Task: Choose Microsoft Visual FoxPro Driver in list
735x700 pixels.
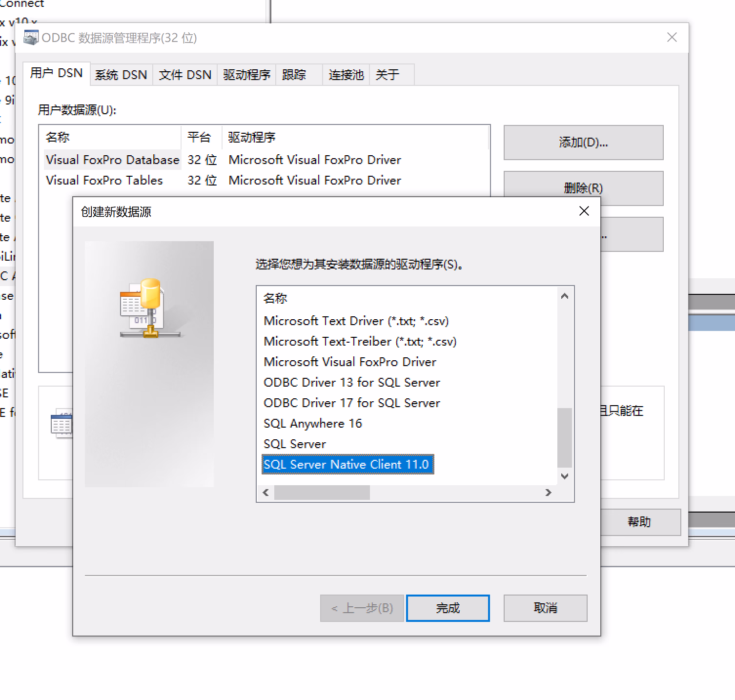Action: (349, 362)
